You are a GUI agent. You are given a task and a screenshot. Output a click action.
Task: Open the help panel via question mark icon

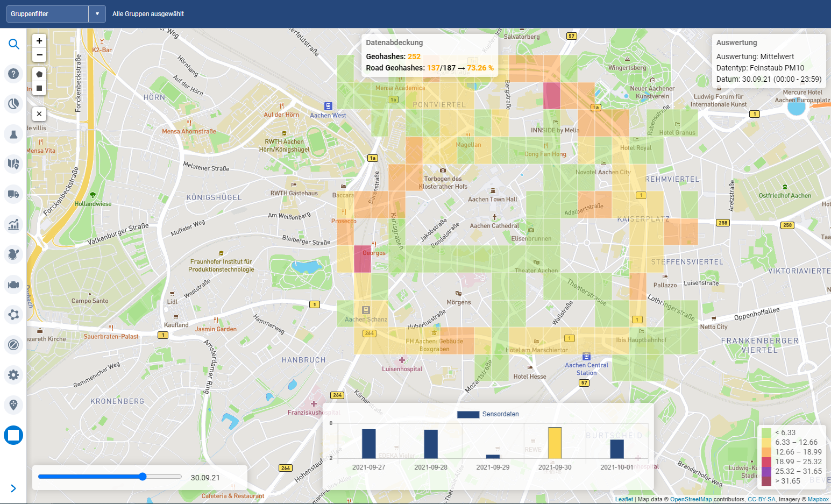click(x=13, y=74)
